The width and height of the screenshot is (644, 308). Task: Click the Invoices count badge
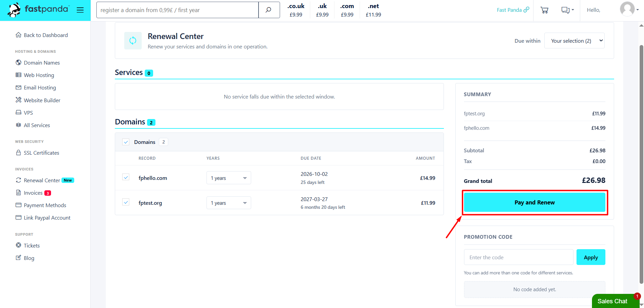coord(48,193)
